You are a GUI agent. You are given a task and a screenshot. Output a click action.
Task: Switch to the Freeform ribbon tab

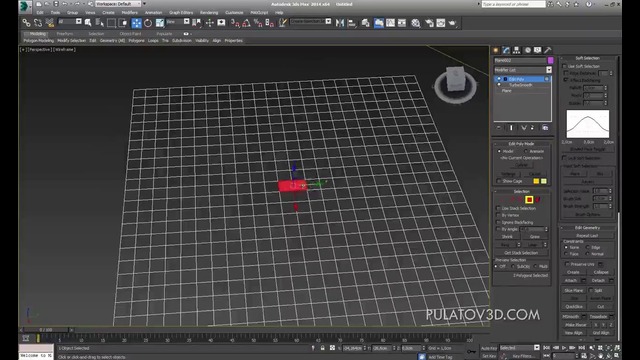coord(64,34)
